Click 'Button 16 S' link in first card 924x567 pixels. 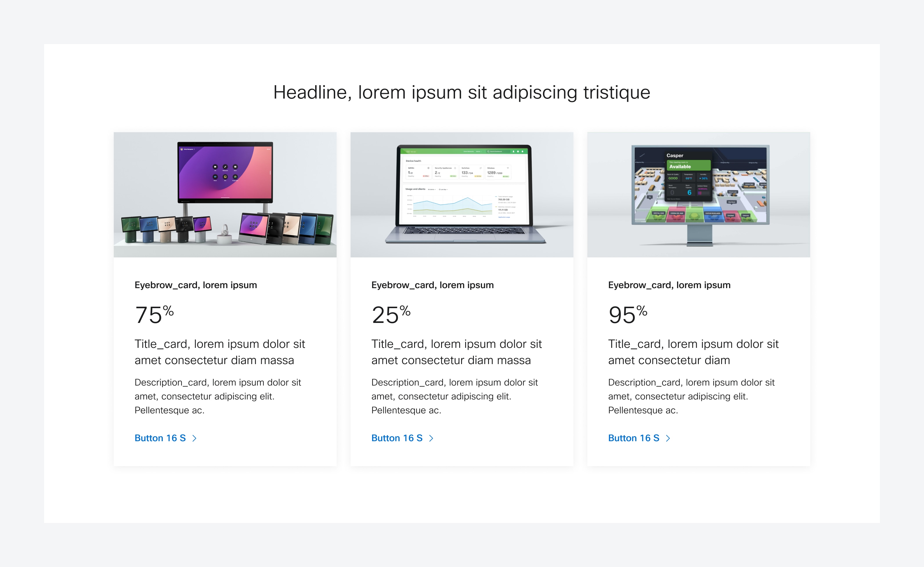click(160, 438)
